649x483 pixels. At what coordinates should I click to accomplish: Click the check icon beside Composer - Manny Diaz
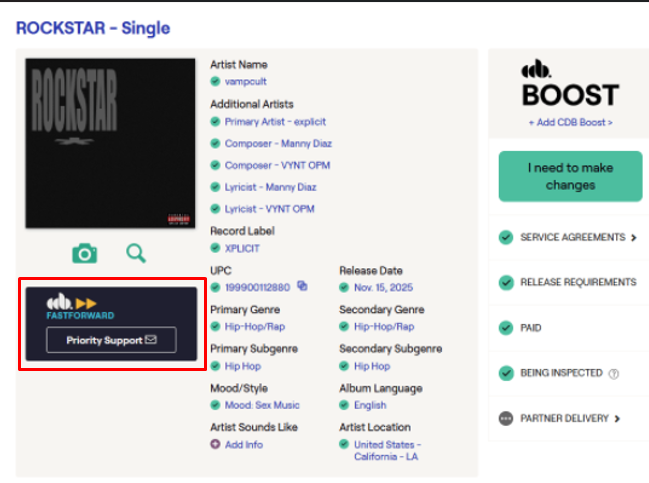[215, 143]
